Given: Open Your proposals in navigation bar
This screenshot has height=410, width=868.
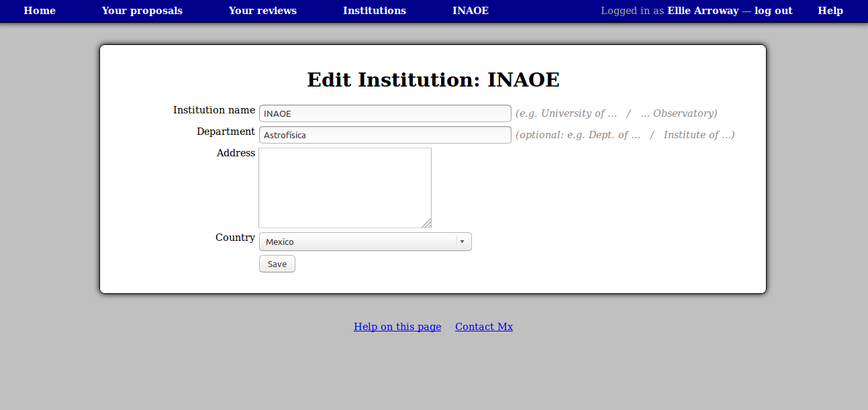Looking at the screenshot, I should pyautogui.click(x=142, y=11).
